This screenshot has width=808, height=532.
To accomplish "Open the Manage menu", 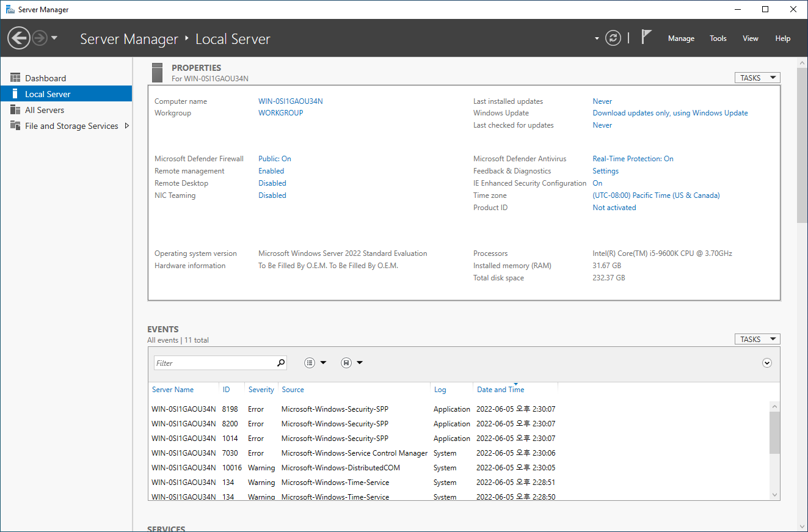I will pos(681,38).
